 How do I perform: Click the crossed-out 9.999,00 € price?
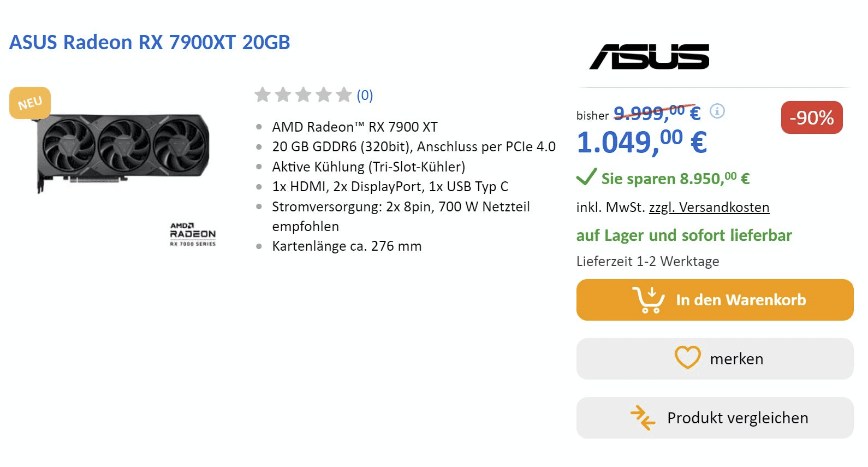click(657, 113)
